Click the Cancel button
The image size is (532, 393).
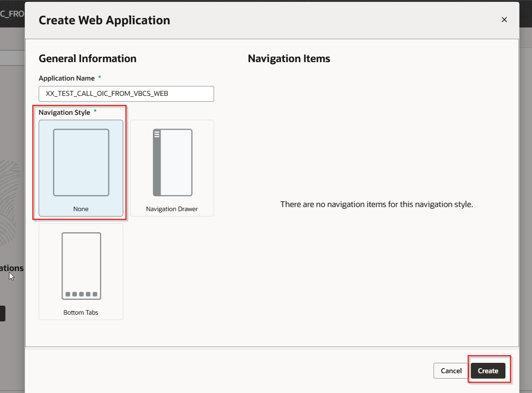point(451,370)
